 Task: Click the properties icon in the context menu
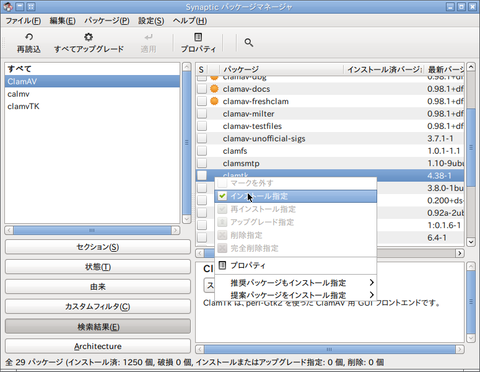(x=222, y=265)
